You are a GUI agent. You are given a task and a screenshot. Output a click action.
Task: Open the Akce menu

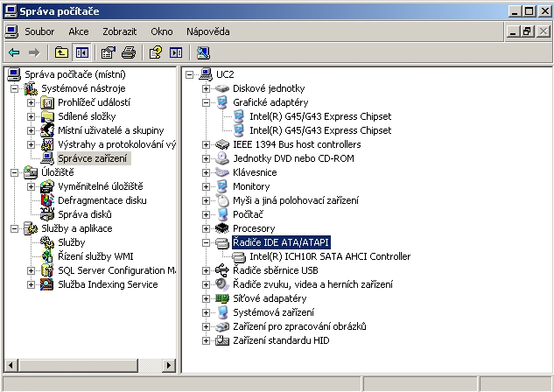coord(79,31)
